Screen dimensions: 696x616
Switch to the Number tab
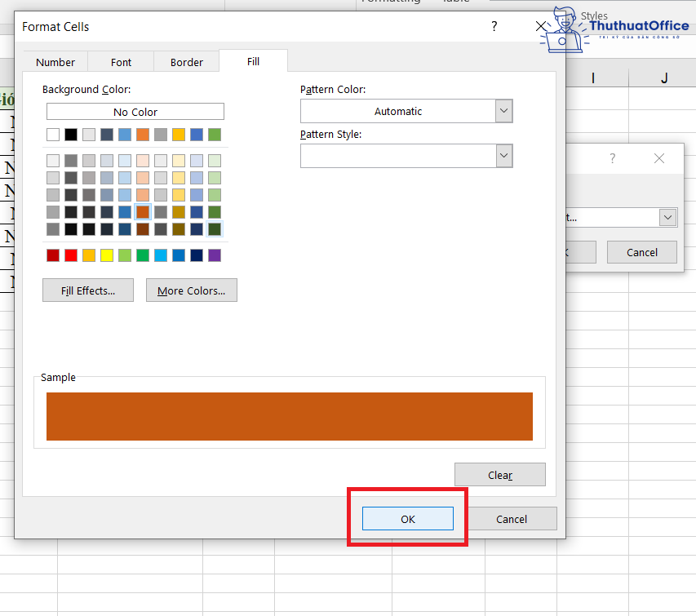55,62
